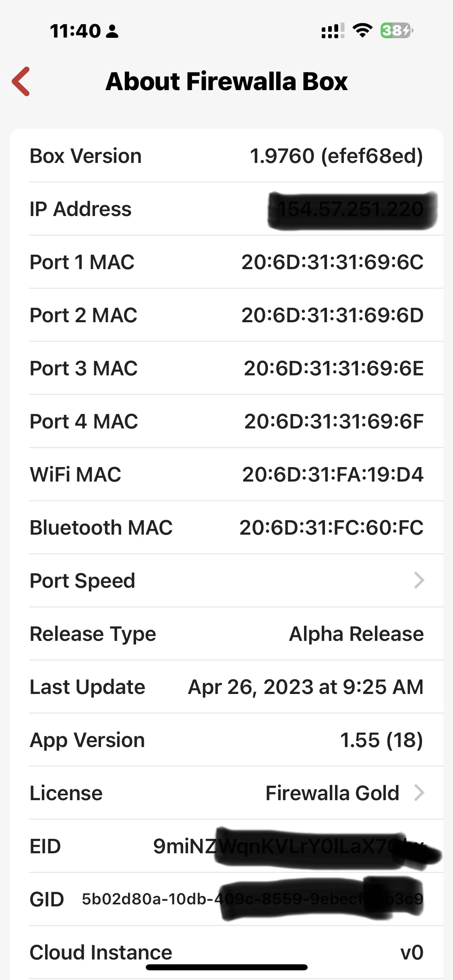453x980 pixels.
Task: Tap the home indicator bar
Action: coord(227,967)
